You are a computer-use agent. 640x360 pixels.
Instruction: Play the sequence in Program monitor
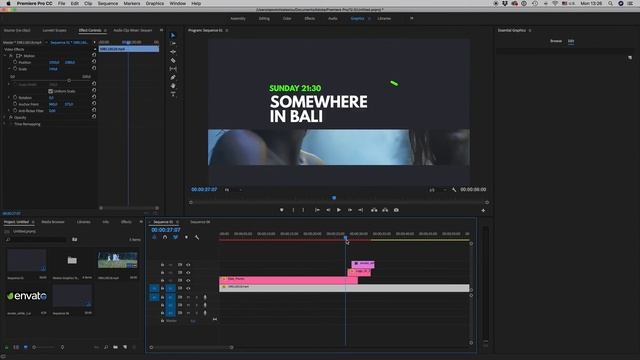[x=339, y=210]
